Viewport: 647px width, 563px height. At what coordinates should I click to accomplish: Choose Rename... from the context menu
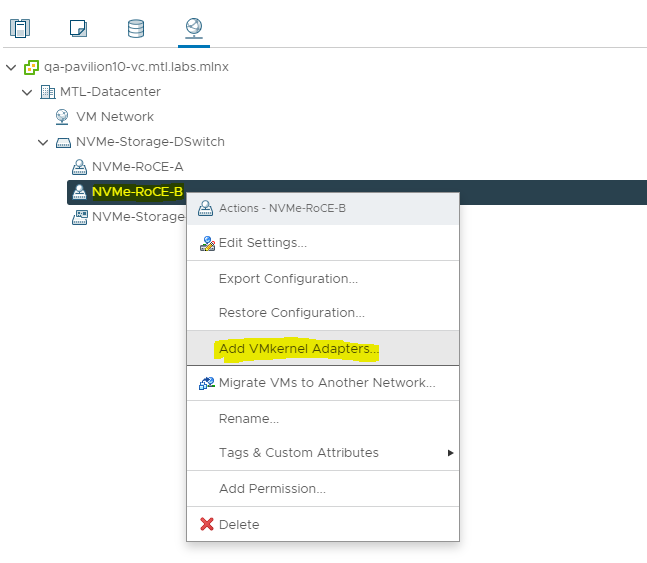coord(323,419)
